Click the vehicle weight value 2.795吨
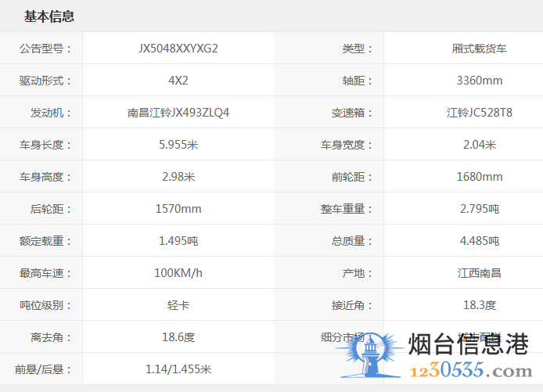 480,209
